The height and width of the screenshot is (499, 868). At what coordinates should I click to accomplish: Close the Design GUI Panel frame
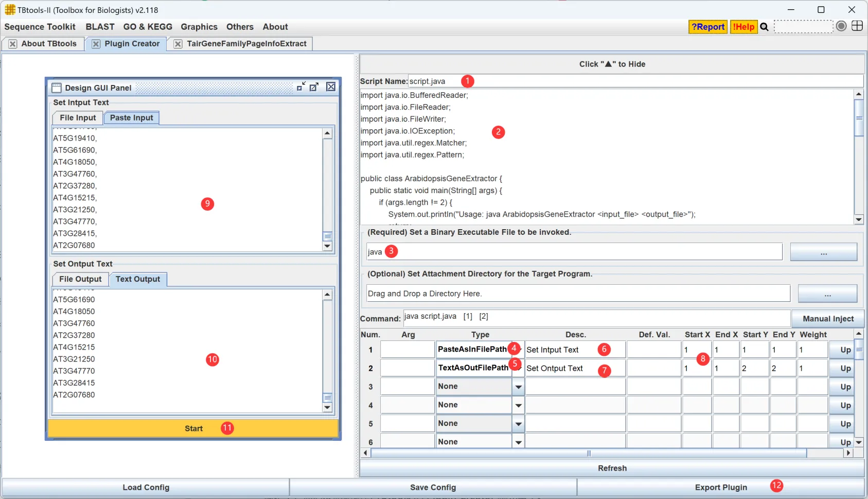pos(331,87)
